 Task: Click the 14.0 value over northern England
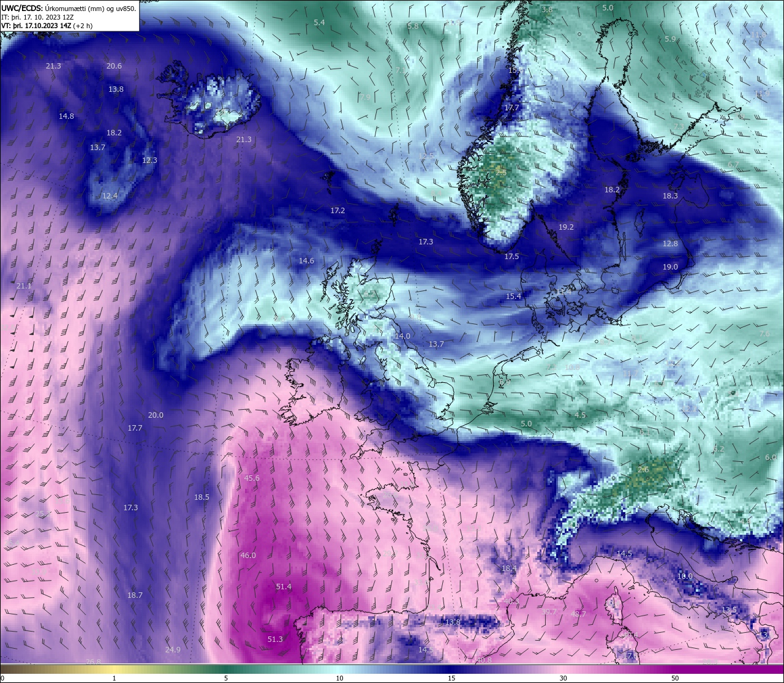point(402,336)
